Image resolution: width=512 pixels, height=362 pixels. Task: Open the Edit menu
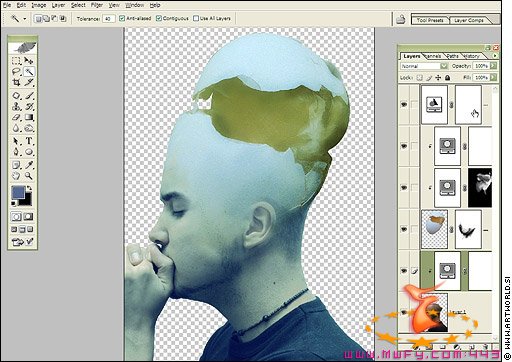point(21,5)
